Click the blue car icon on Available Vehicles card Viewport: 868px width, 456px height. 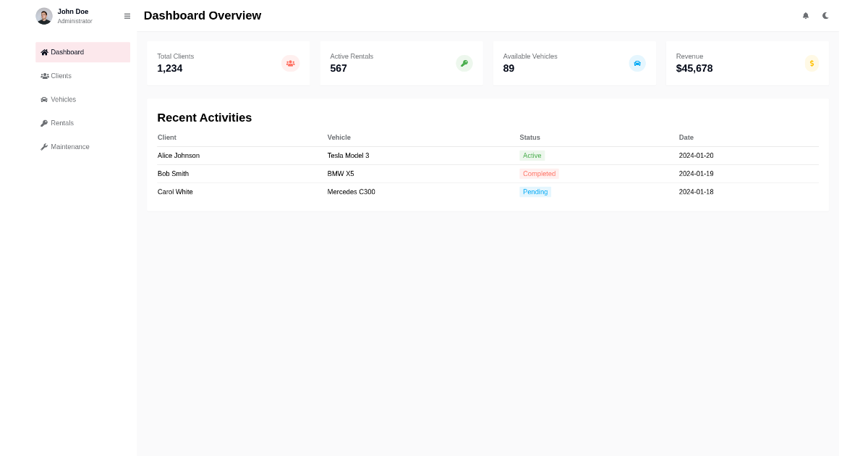[637, 63]
